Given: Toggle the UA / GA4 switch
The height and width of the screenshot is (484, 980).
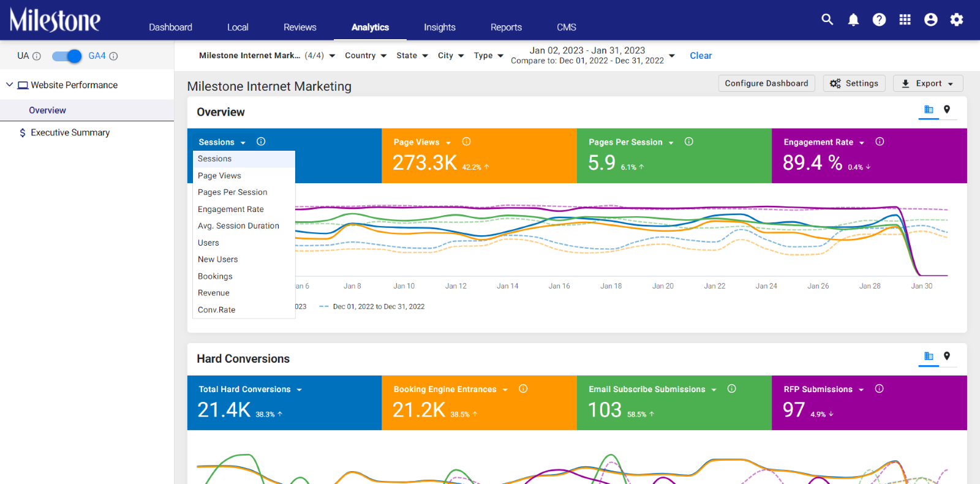Looking at the screenshot, I should point(67,56).
